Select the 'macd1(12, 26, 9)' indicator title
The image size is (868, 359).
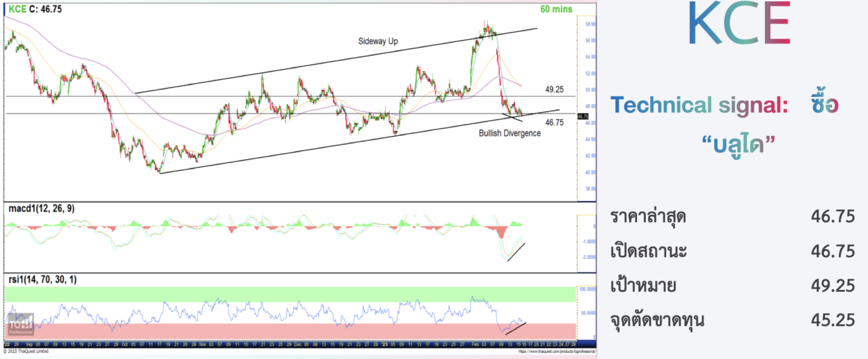coord(41,208)
